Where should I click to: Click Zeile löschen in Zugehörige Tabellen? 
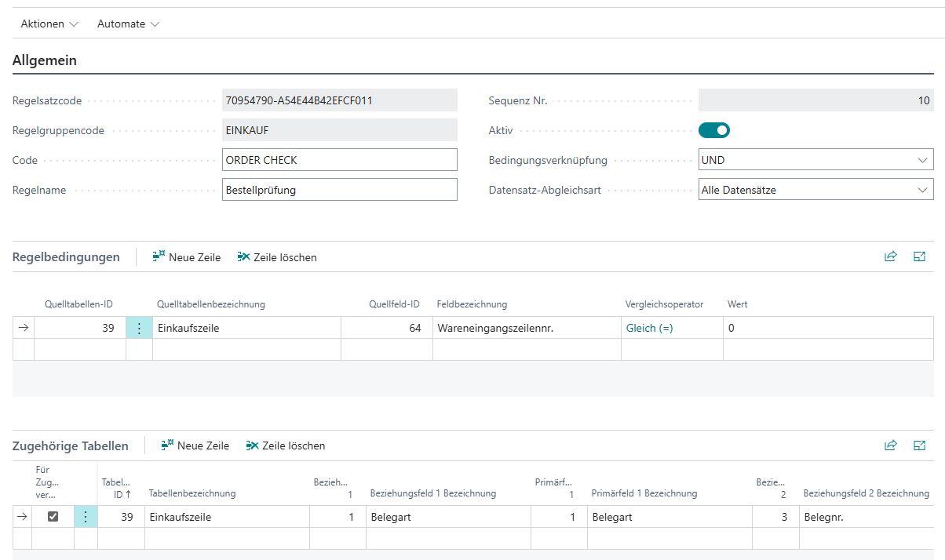(286, 445)
